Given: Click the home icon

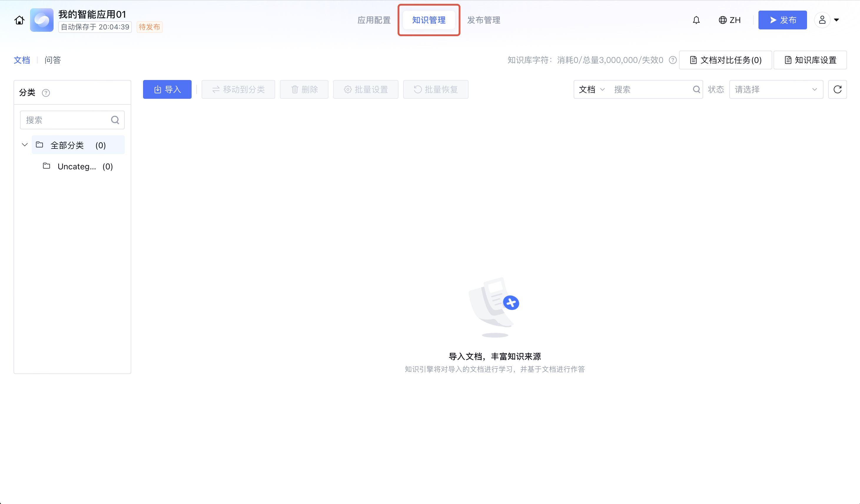Looking at the screenshot, I should (19, 20).
